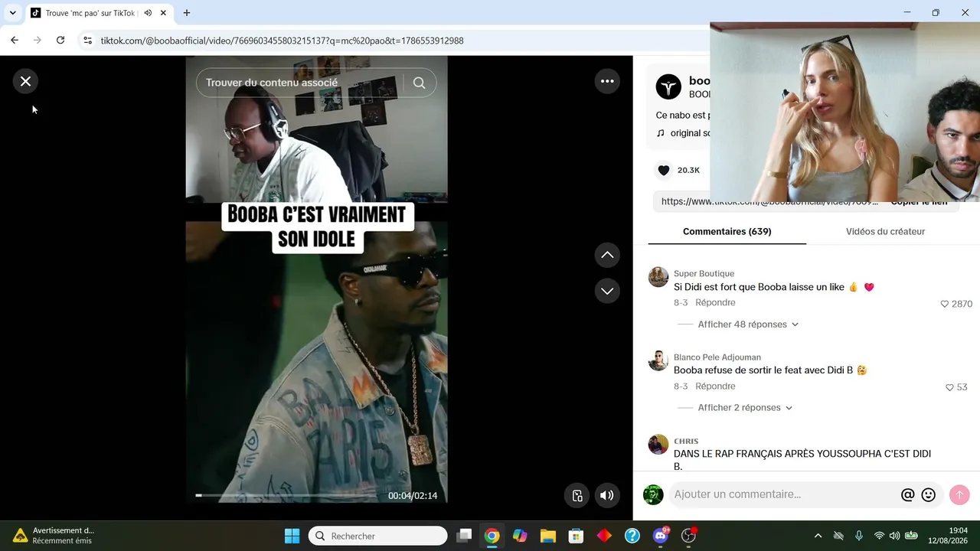Click the search magnifier in the video overlay
Viewport: 980px width, 551px height.
(x=420, y=83)
